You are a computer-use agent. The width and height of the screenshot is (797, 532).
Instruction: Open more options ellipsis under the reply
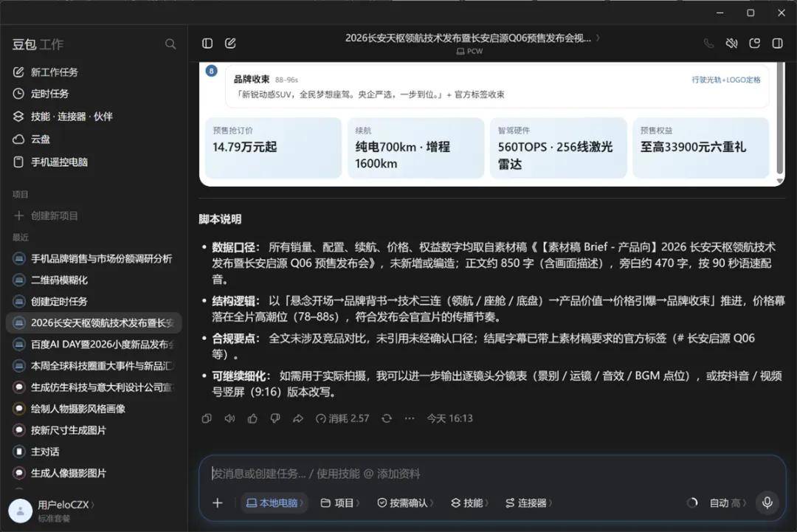pyautogui.click(x=410, y=418)
